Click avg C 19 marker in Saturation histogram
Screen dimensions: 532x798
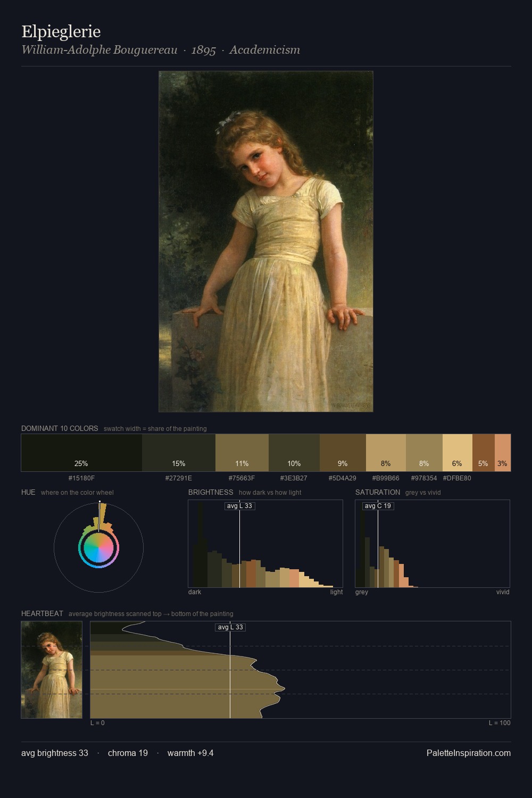[378, 506]
